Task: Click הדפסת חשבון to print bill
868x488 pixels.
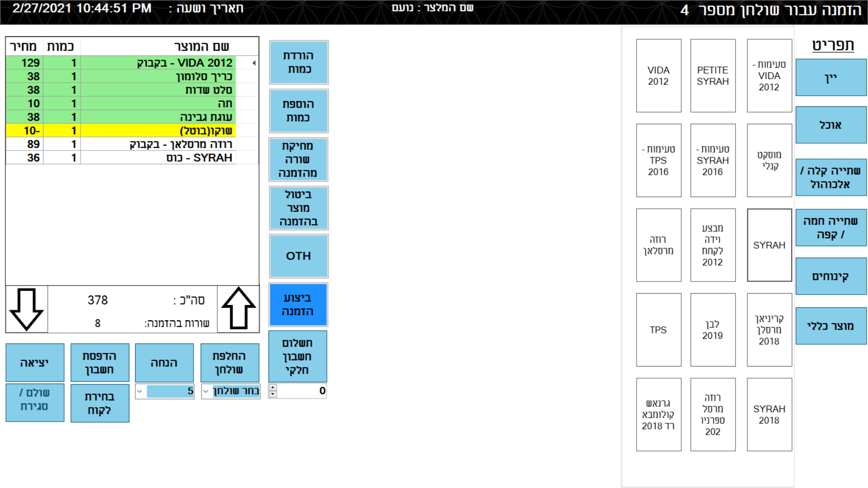Action: point(99,363)
